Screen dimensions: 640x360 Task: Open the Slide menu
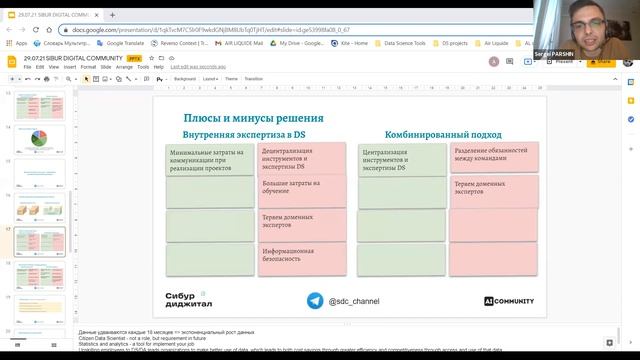[x=106, y=67]
